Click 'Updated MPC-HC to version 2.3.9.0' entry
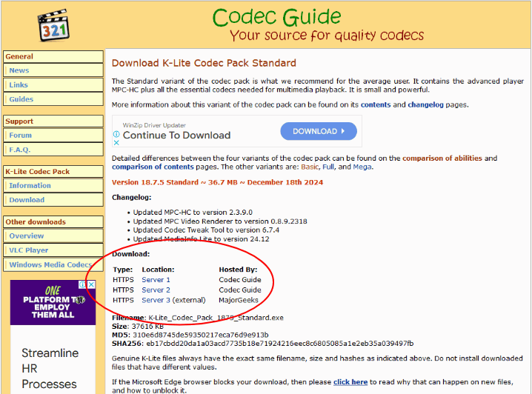This screenshot has height=394, width=532. [x=193, y=213]
